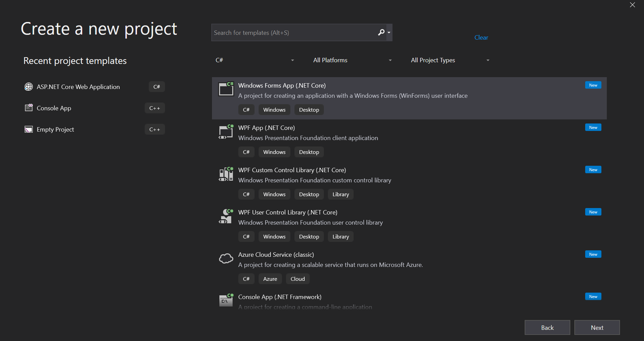Open the All Project Types filter dropdown
644x341 pixels.
coord(450,60)
